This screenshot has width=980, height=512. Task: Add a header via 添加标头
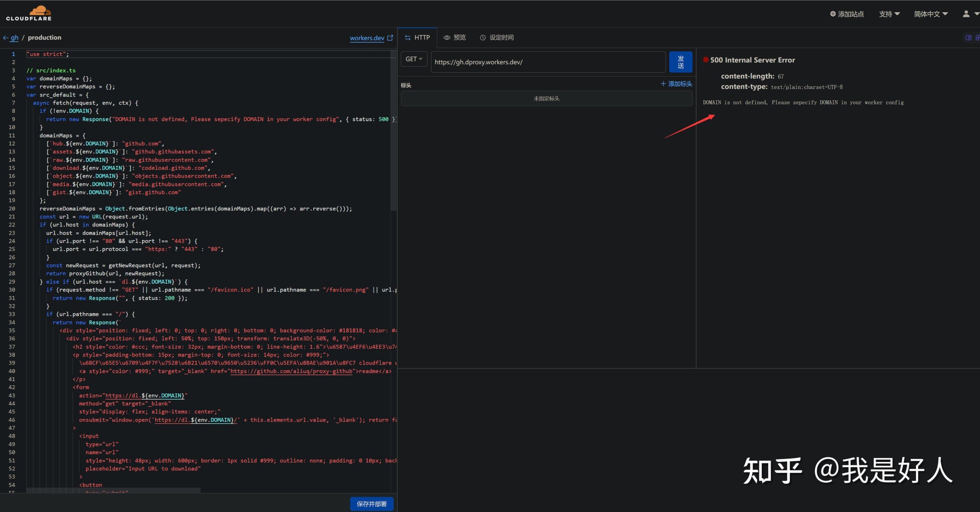tap(676, 84)
